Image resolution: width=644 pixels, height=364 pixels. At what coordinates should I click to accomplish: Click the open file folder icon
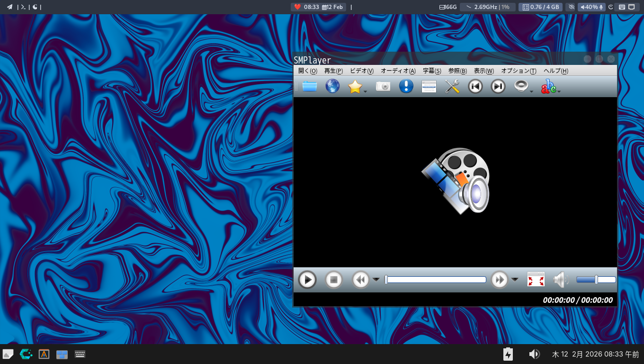click(x=310, y=86)
